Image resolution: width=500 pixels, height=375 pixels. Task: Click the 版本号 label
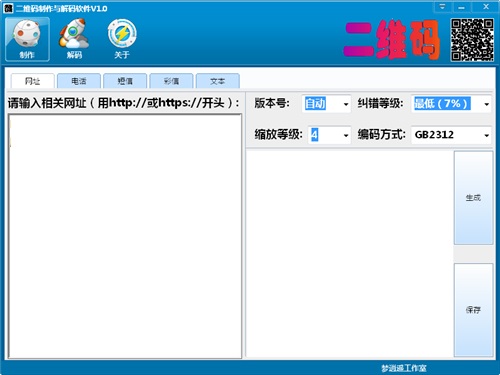[x=272, y=103]
